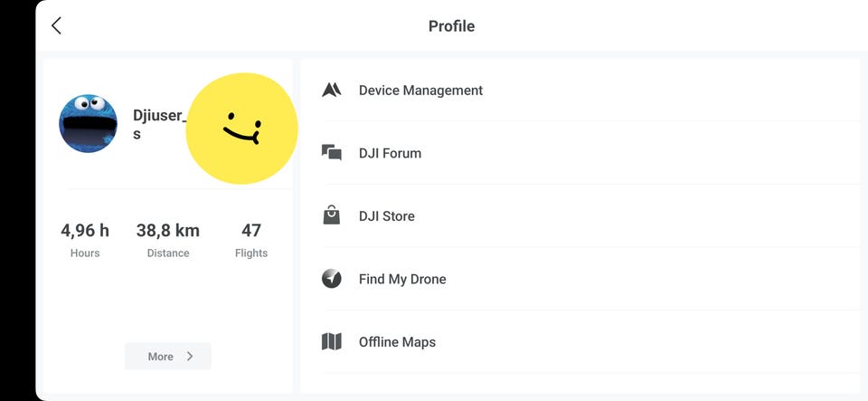
Task: Open the Cookie Monster profile avatar
Action: (x=88, y=123)
